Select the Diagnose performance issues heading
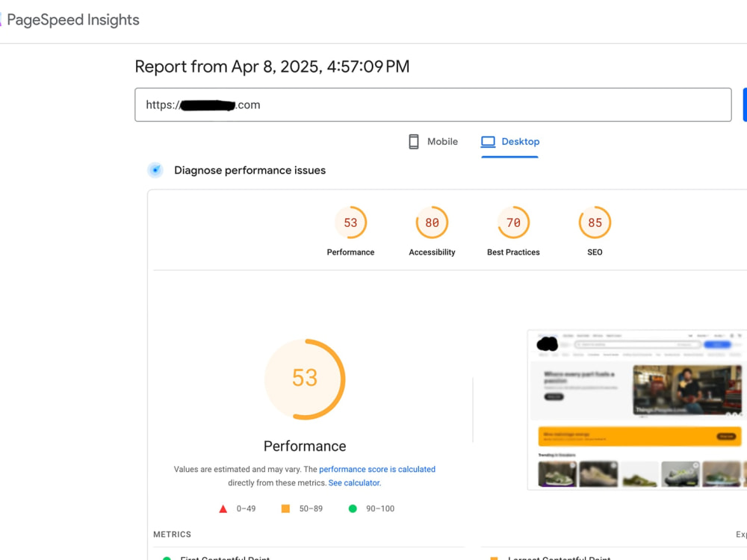Image resolution: width=747 pixels, height=560 pixels. tap(249, 170)
